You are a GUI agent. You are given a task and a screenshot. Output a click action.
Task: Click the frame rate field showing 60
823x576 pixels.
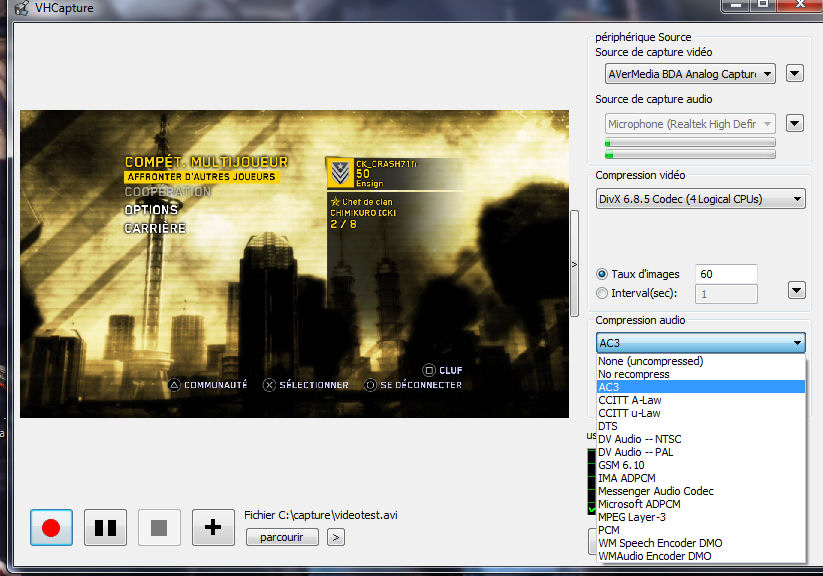point(726,274)
